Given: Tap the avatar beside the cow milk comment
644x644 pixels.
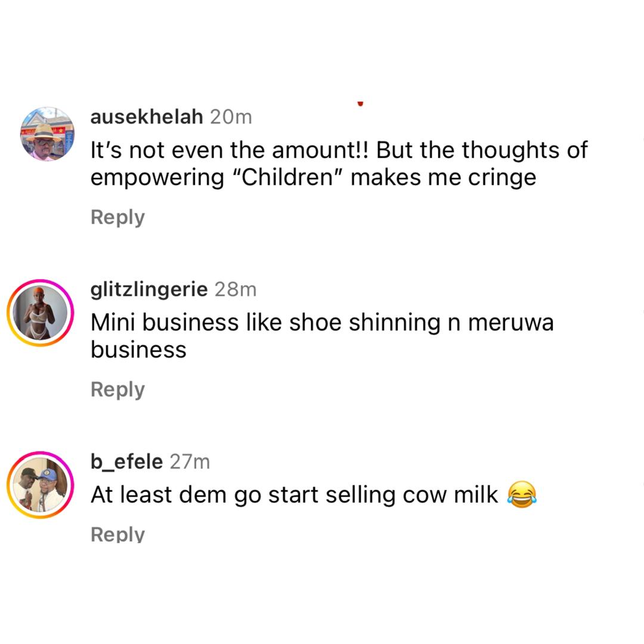Looking at the screenshot, I should coord(40,484).
